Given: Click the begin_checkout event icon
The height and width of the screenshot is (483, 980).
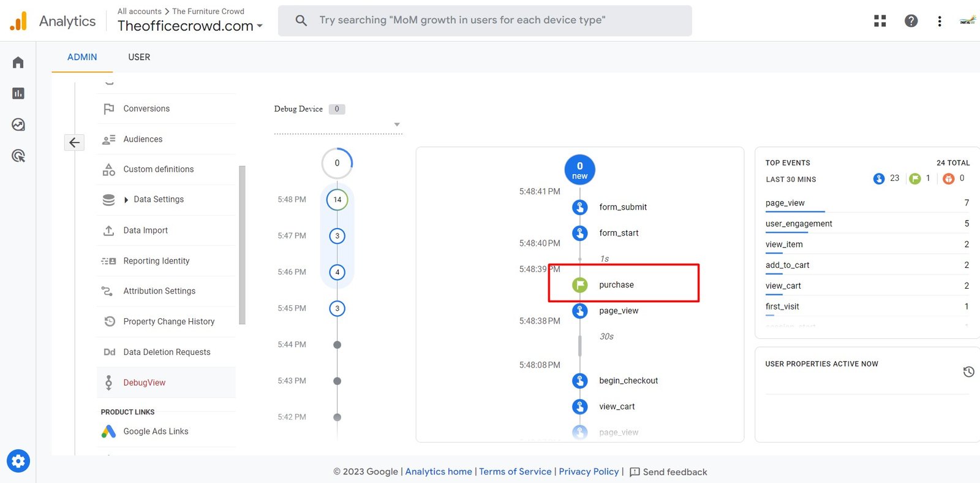Looking at the screenshot, I should pyautogui.click(x=580, y=381).
